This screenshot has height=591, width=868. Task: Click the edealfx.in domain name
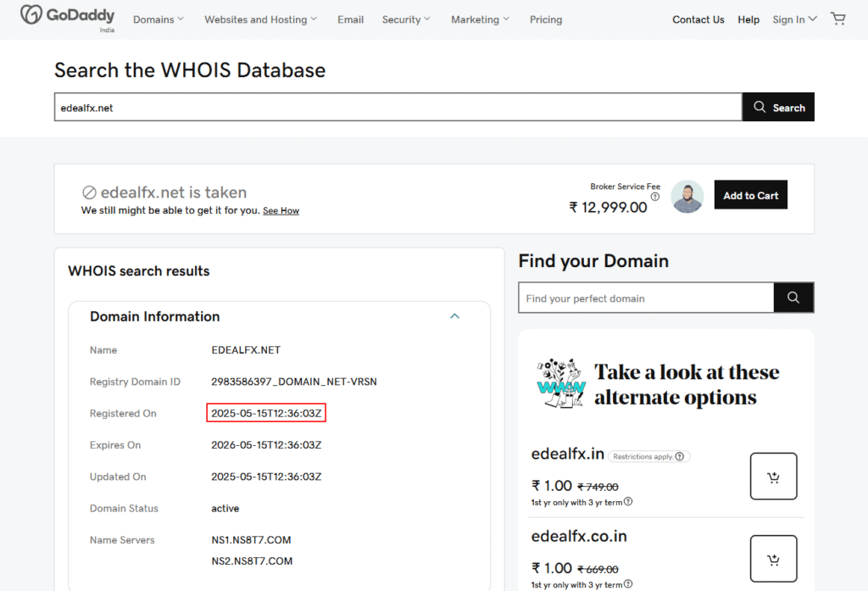(567, 454)
